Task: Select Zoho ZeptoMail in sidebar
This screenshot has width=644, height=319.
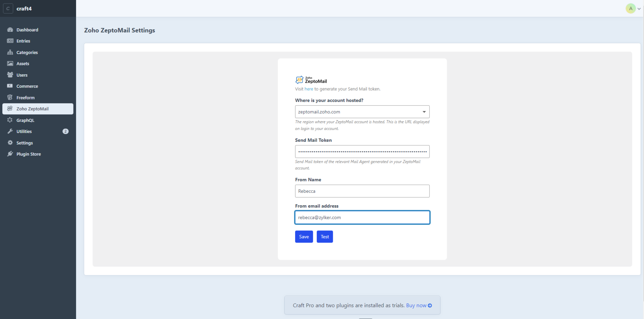Action: click(x=38, y=109)
